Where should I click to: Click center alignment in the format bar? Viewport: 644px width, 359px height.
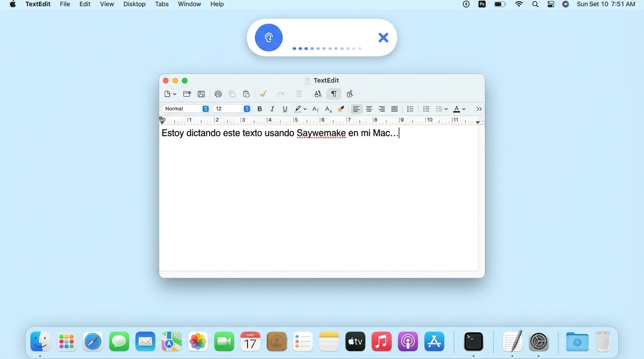coord(369,108)
